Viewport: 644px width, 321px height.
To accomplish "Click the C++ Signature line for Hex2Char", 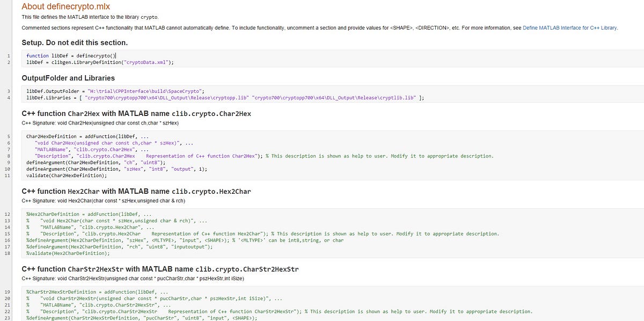I will coord(103,201).
